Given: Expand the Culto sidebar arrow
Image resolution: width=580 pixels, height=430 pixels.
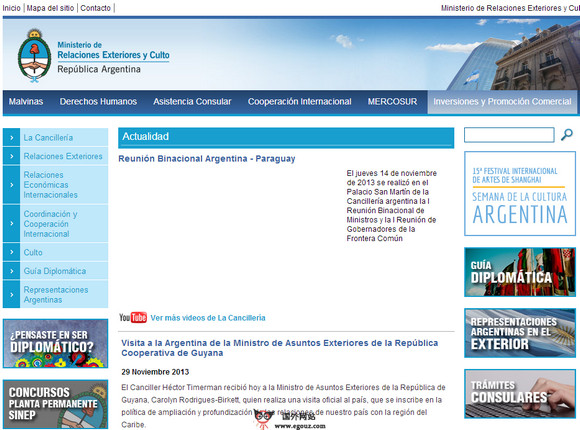Looking at the screenshot, I should tap(11, 252).
